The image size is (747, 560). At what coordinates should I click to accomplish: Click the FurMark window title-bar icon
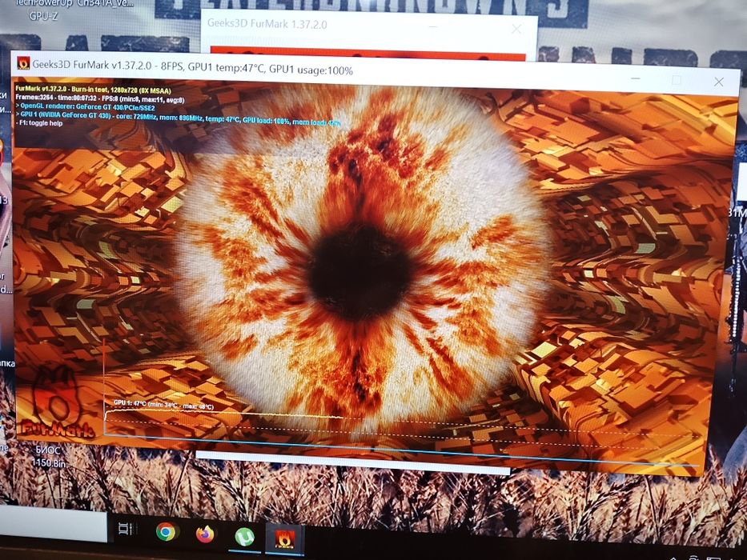23,63
